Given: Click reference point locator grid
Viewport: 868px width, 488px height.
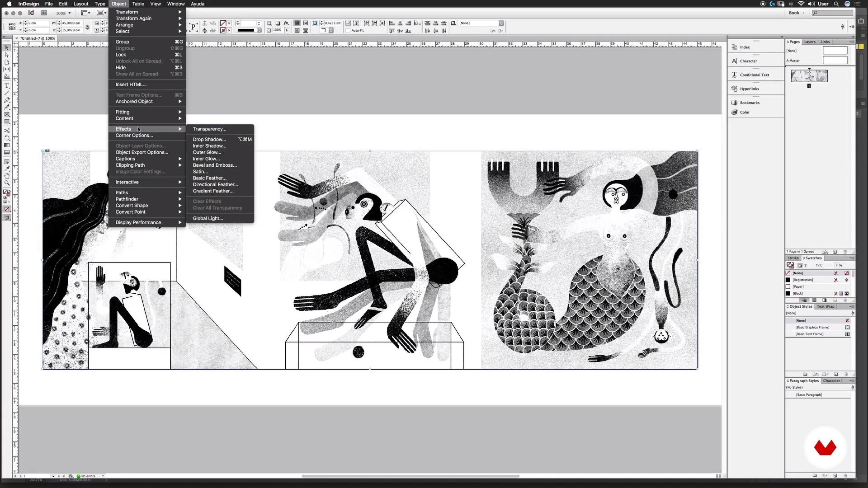Looking at the screenshot, I should tap(12, 27).
